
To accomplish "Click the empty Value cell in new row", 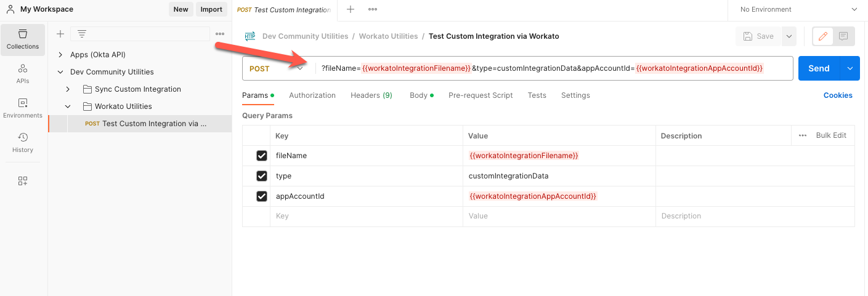I will point(559,216).
